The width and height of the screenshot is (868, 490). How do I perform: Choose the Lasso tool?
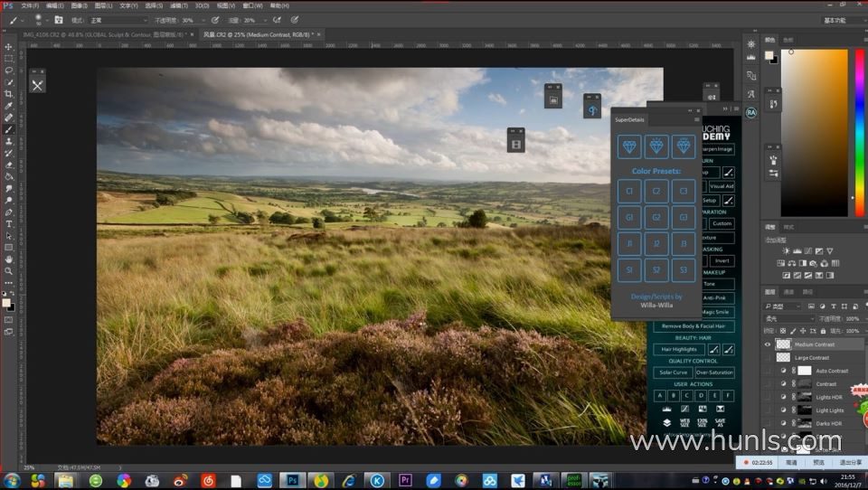[9, 71]
